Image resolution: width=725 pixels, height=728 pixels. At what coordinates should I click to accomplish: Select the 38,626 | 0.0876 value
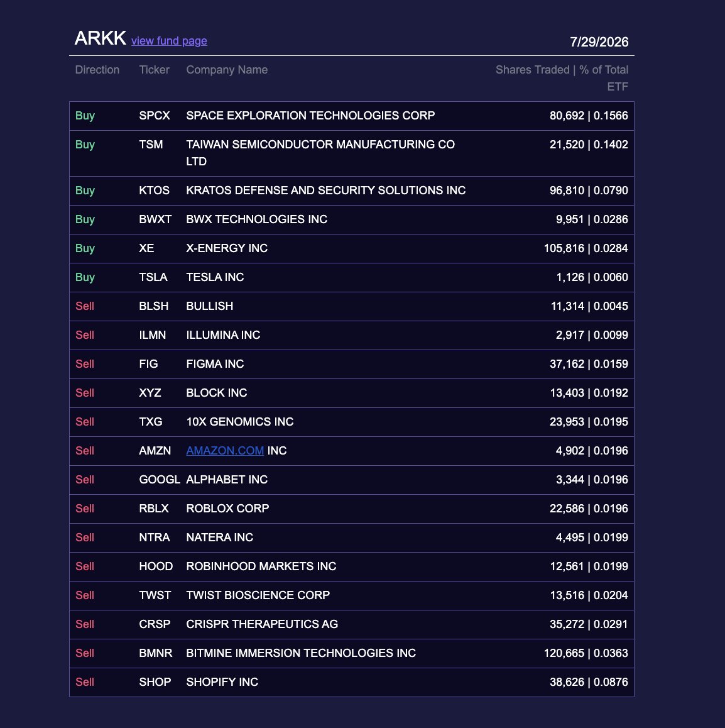589,682
